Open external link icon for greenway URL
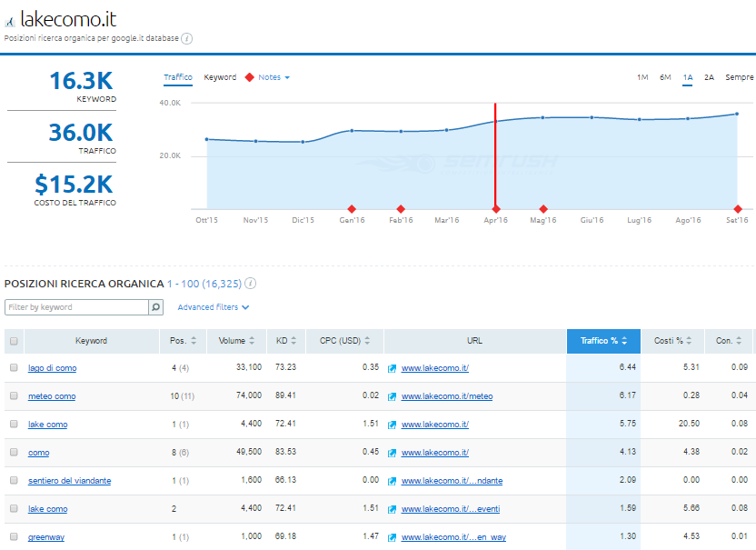The width and height of the screenshot is (756, 550). pos(393,537)
